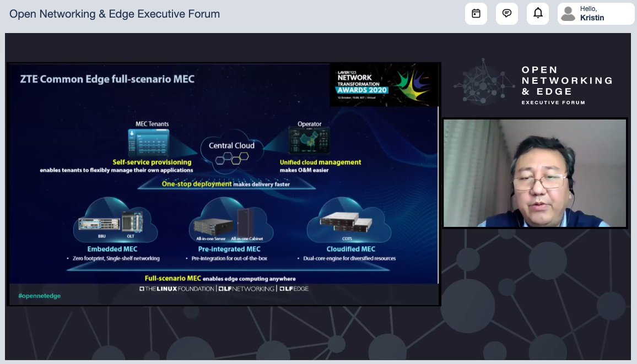Screen dimensions: 637x364
Task: Click the 'Self-service provisioning' text
Action: pos(152,162)
